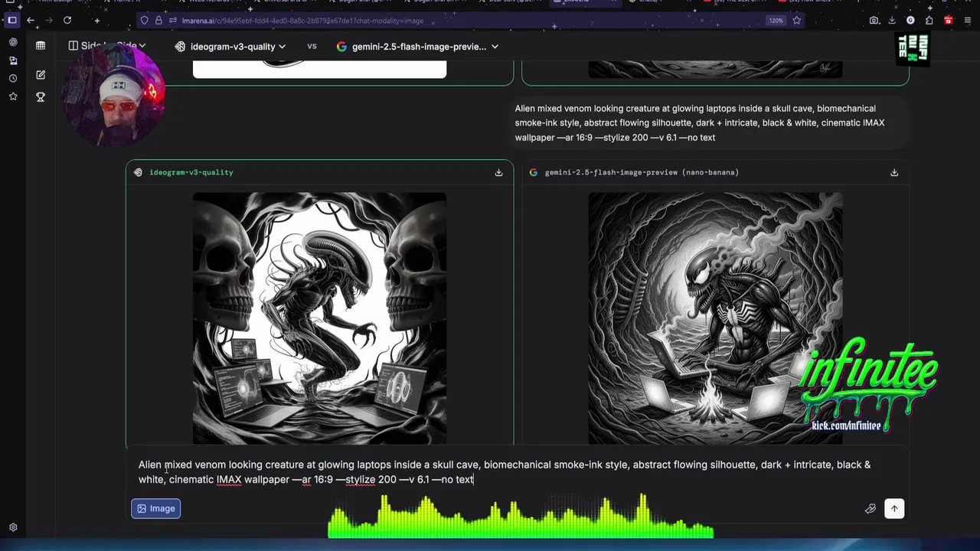Click the site info lock icon
The image size is (980, 551).
pos(158,21)
